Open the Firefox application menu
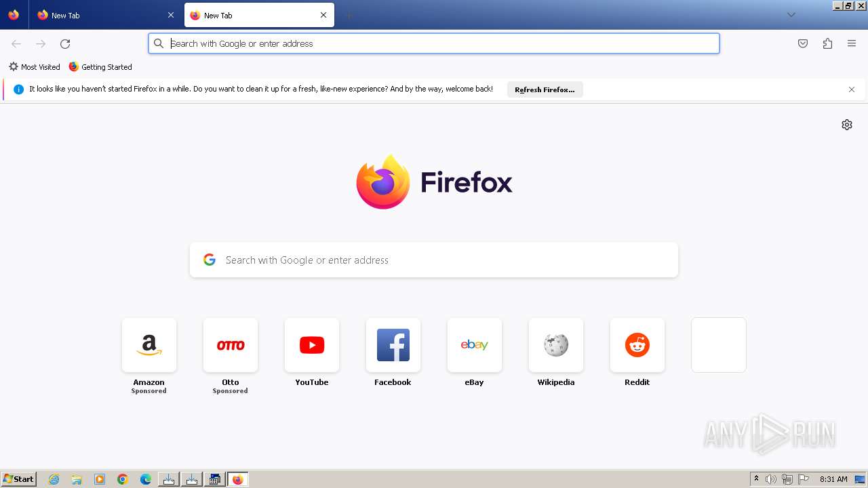868x488 pixels. (852, 43)
